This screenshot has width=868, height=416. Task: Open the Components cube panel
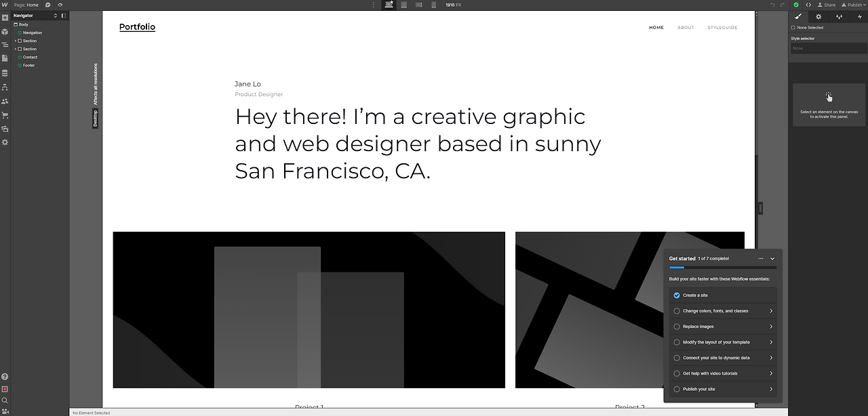5,31
